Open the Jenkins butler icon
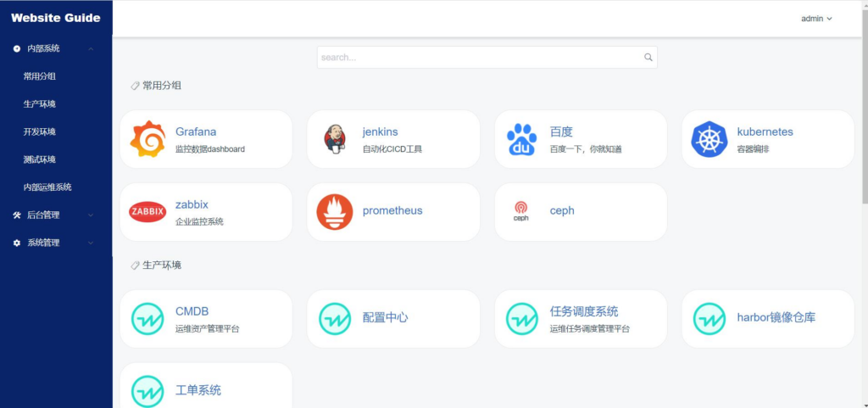 (x=335, y=139)
